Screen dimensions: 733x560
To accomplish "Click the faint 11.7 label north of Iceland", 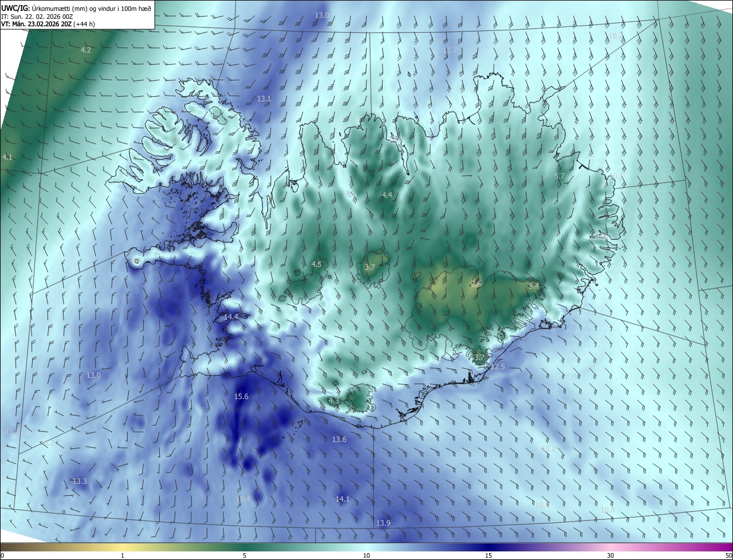I will 450,50.
